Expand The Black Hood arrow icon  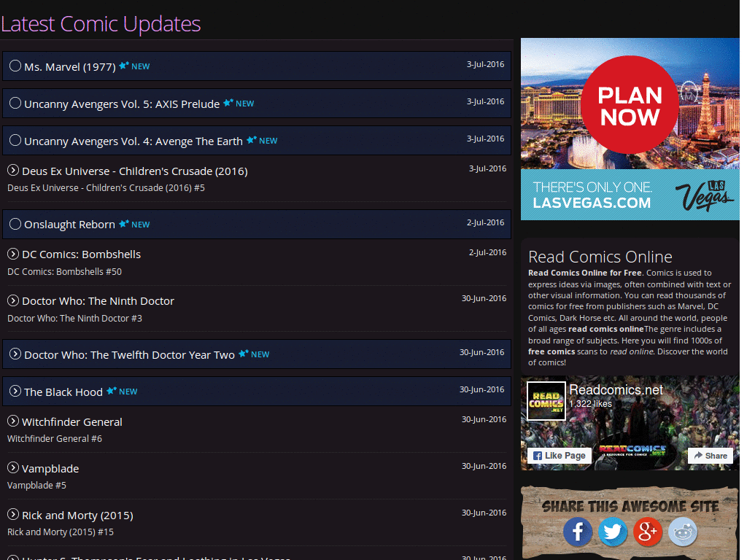[15, 391]
